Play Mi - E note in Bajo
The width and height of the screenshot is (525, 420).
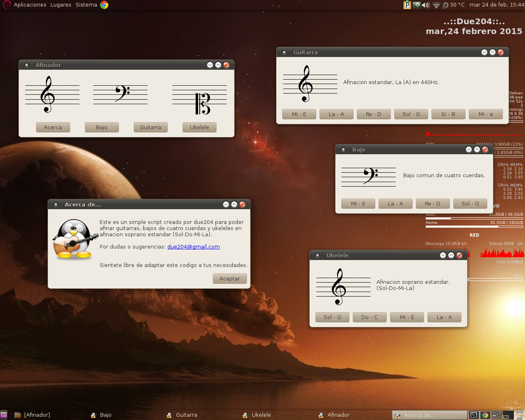pos(358,203)
